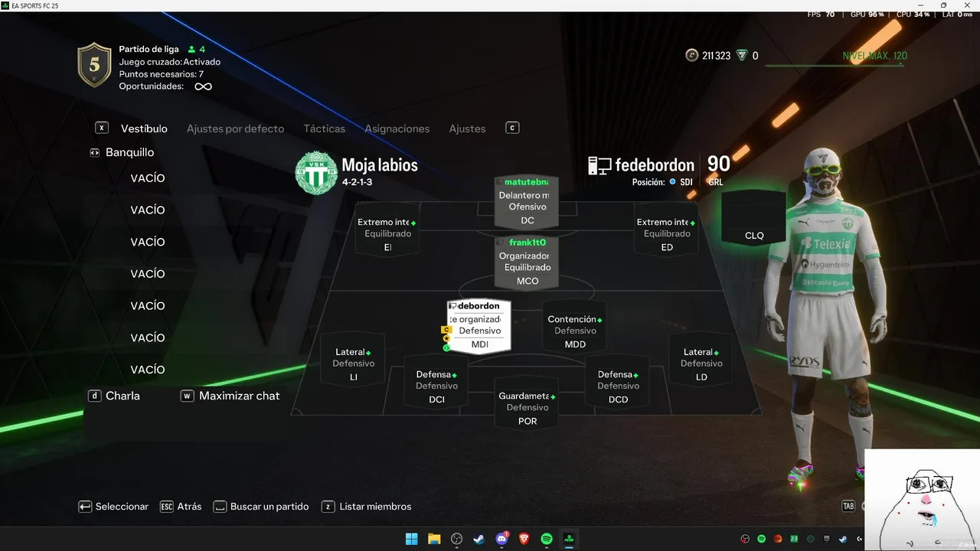The image size is (980, 551).
Task: Click the NIVEL MÁX. 120 progress bar
Action: (836, 65)
